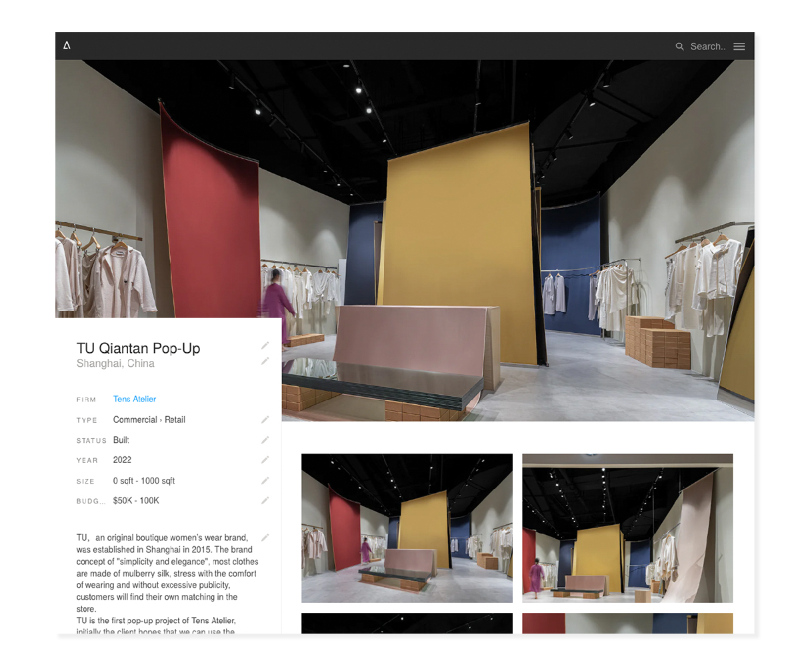
Task: Click the edit pencil for Year 2022
Action: click(x=265, y=460)
